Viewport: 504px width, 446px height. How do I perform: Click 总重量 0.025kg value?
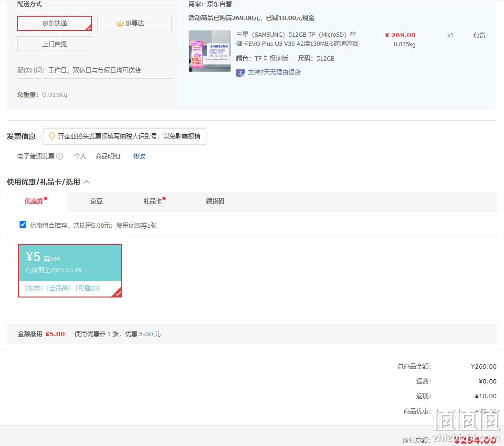tap(54, 95)
